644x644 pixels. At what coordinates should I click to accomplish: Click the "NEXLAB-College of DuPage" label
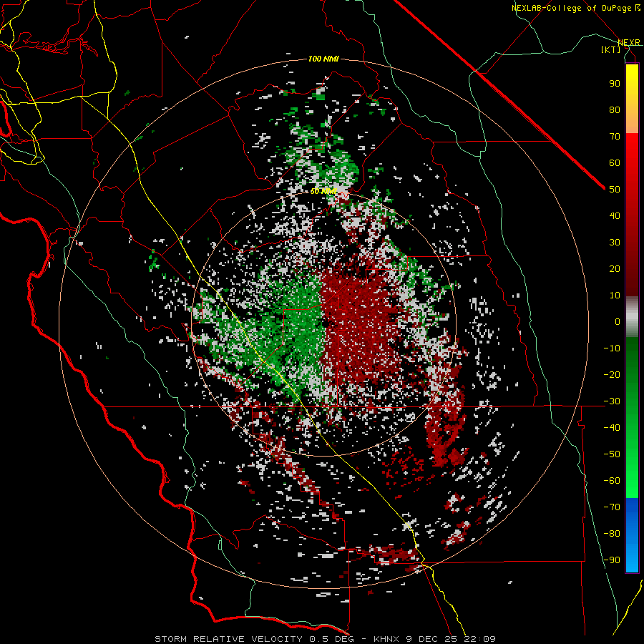[571, 8]
